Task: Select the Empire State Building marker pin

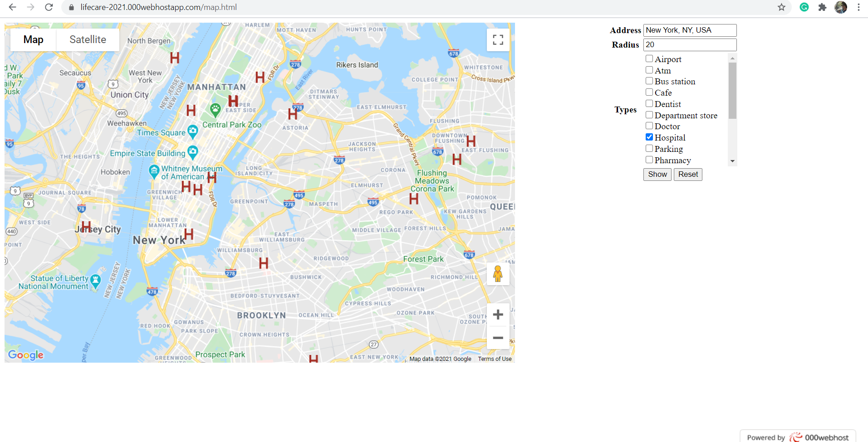Action: 193,153
